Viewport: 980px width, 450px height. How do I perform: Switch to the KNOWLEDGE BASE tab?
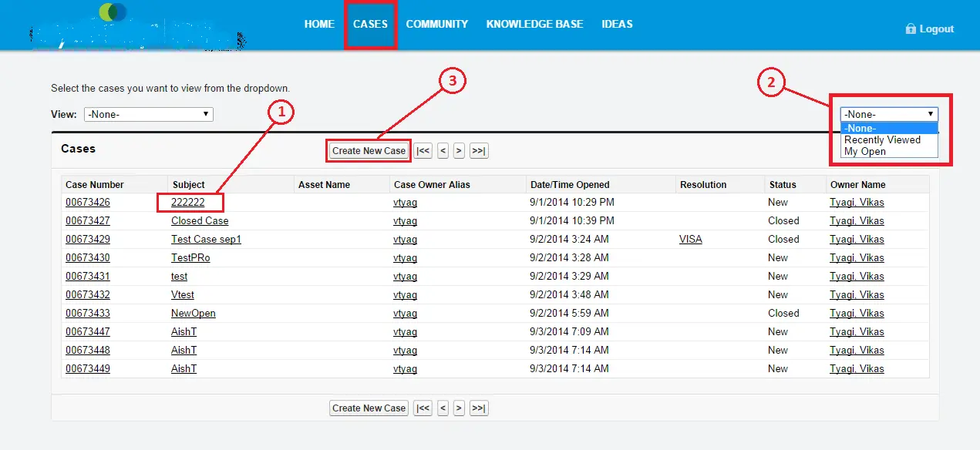tap(534, 23)
